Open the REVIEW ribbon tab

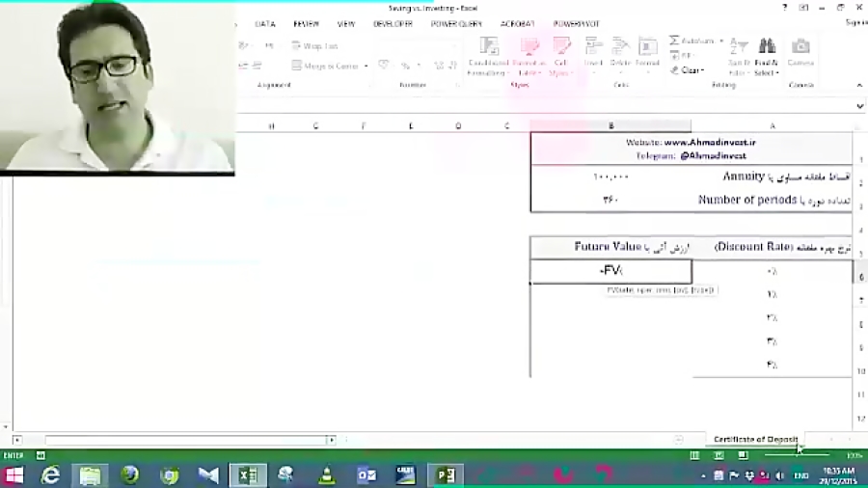click(306, 24)
